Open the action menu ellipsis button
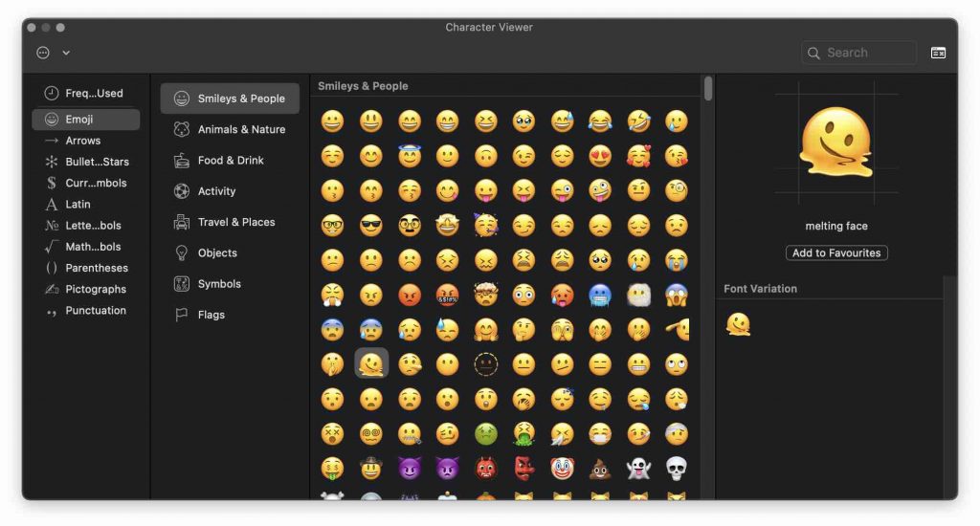Viewport: 980px width, 526px height. point(42,54)
